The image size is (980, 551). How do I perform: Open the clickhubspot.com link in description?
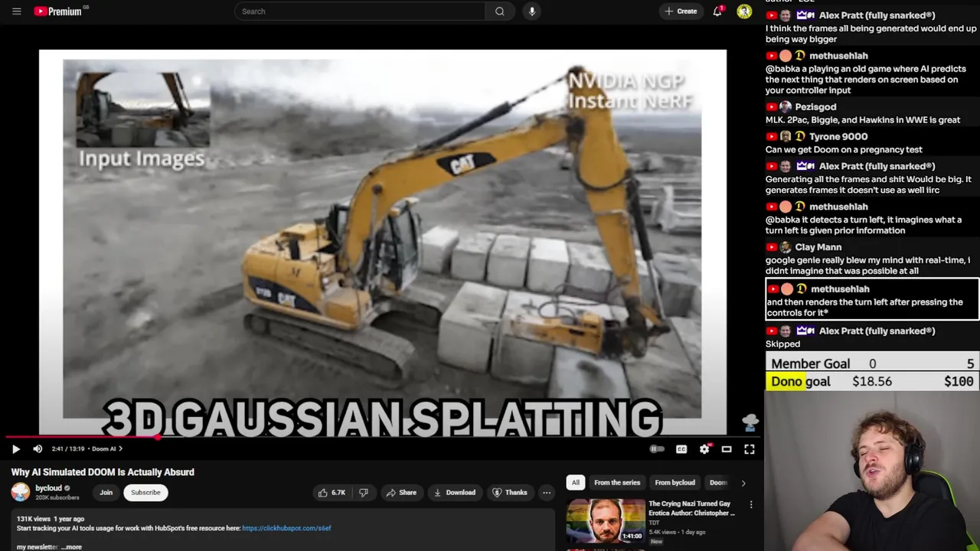point(286,528)
